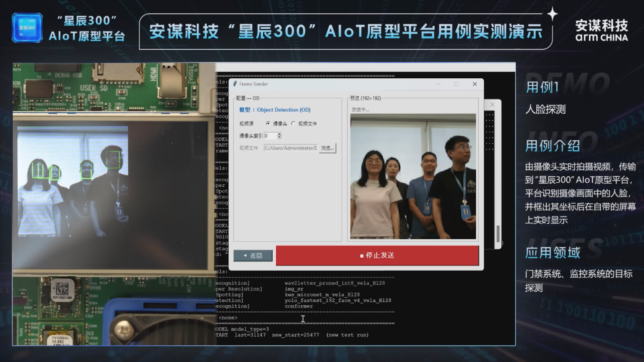Click the arm CHINA logo text
Screen dimensions: 644x362
pyautogui.click(x=602, y=37)
